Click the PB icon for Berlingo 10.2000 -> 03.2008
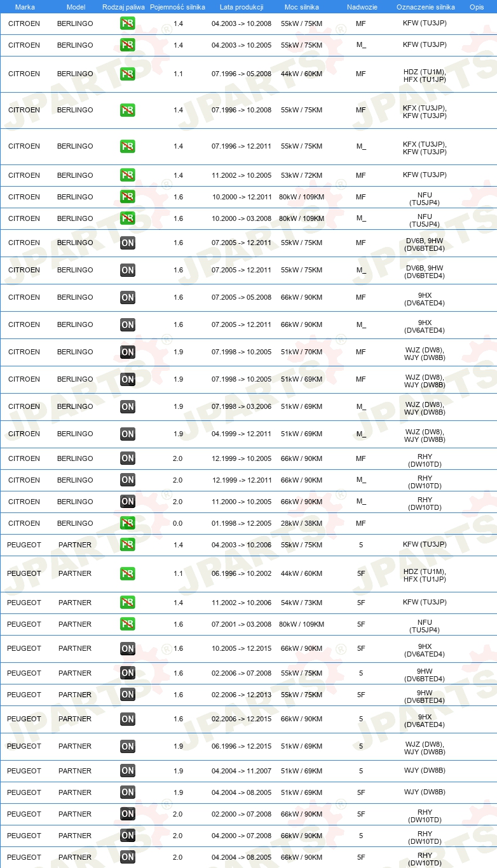The width and height of the screenshot is (497, 868). (x=128, y=218)
